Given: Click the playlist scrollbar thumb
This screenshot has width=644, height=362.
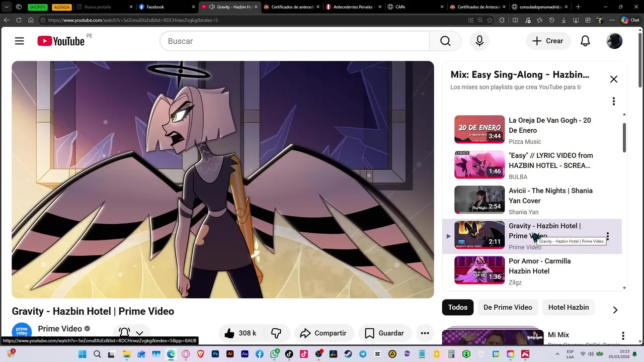Looking at the screenshot, I should [x=624, y=137].
